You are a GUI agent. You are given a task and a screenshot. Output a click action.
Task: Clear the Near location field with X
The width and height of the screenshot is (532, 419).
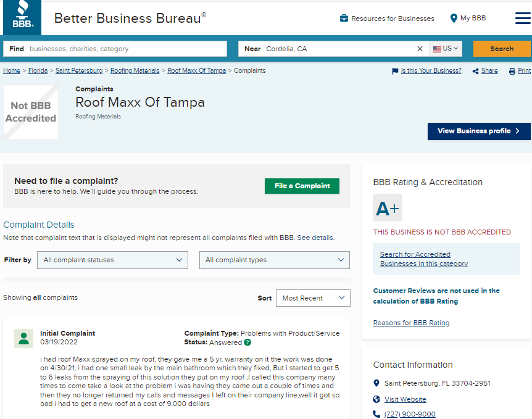coord(420,49)
